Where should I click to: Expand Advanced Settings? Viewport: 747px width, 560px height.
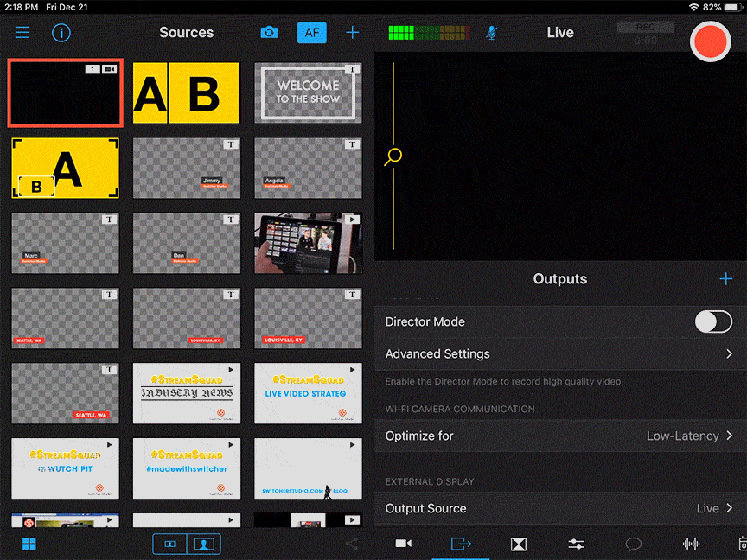click(x=559, y=353)
